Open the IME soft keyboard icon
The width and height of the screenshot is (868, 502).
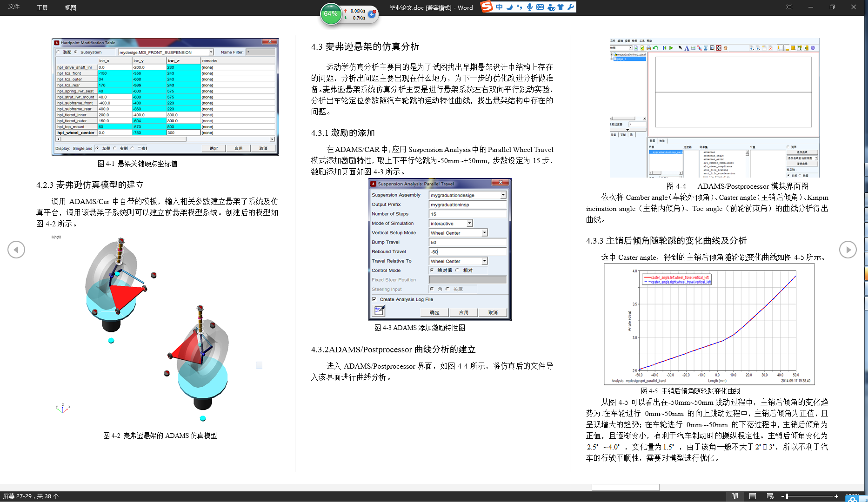click(x=540, y=7)
